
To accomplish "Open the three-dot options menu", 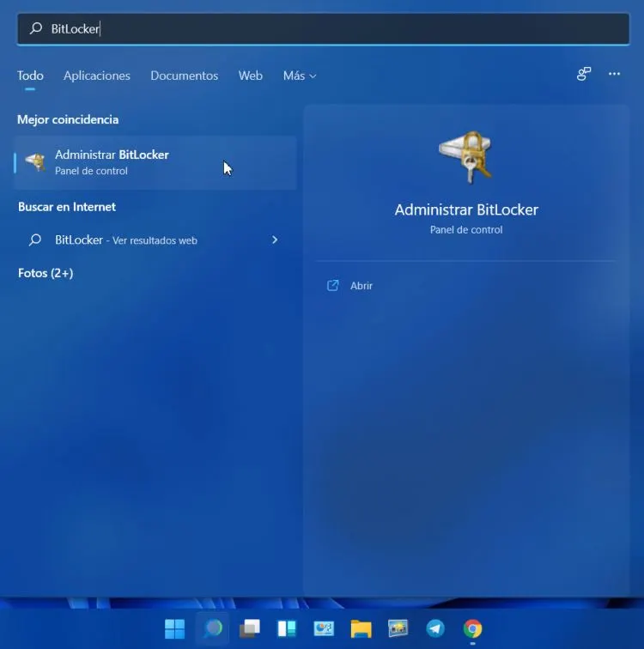I will click(x=614, y=74).
